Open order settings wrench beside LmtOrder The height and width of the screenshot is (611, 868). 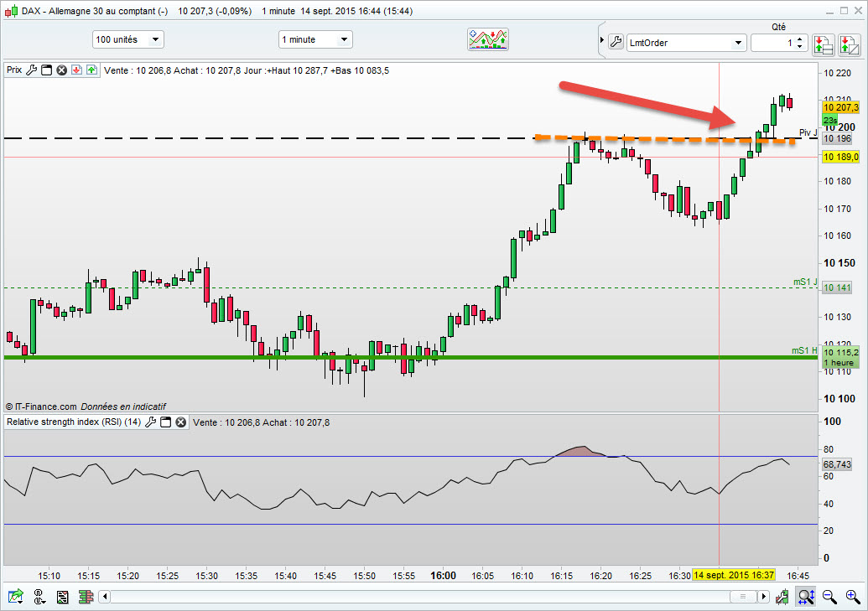click(x=616, y=42)
